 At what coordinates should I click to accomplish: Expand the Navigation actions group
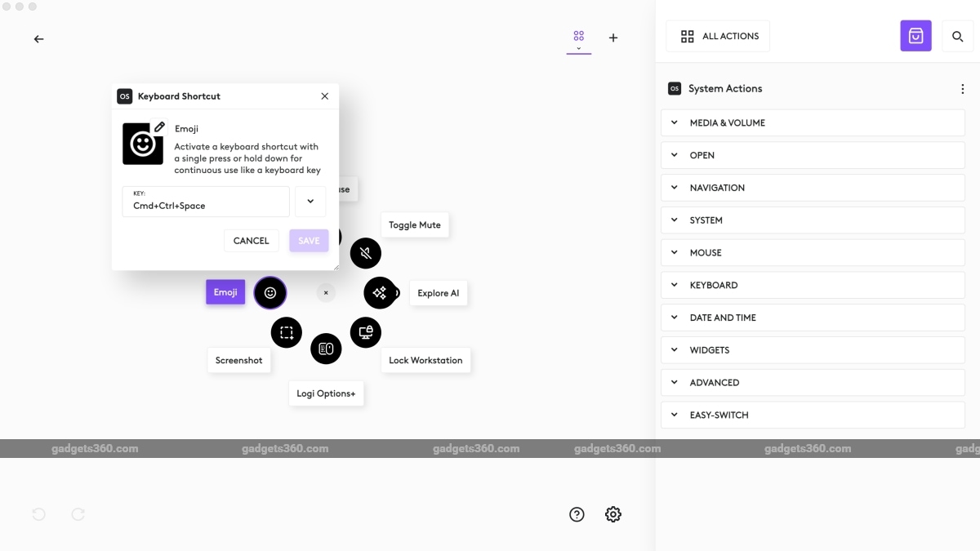[813, 188]
